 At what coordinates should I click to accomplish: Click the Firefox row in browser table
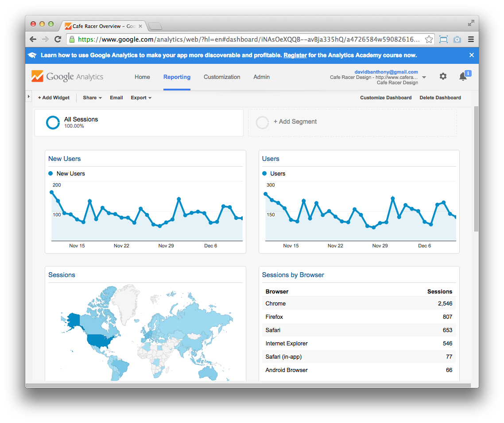(359, 317)
